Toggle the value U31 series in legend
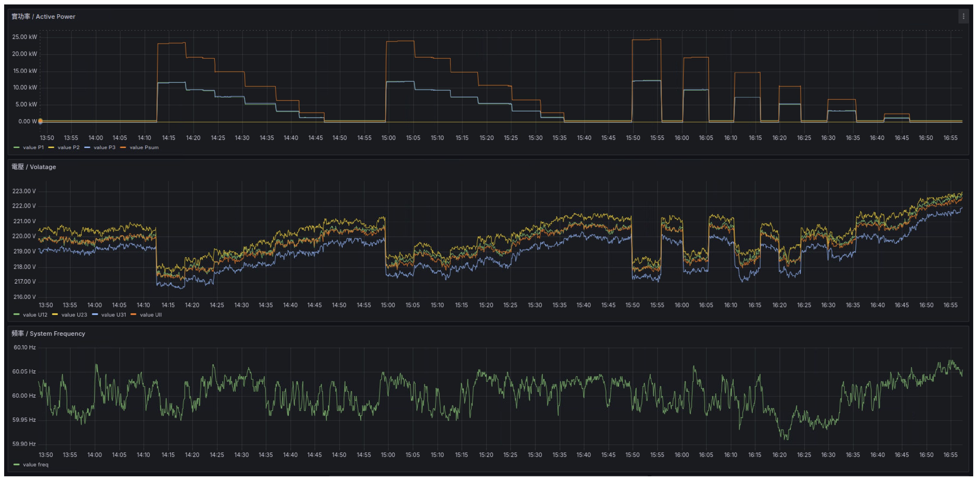980x484 pixels. pos(113,315)
